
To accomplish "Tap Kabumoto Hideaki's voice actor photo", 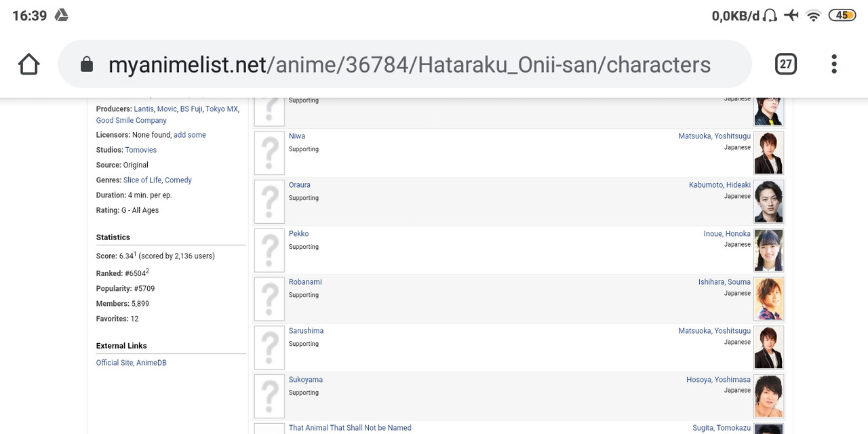I will pos(768,201).
